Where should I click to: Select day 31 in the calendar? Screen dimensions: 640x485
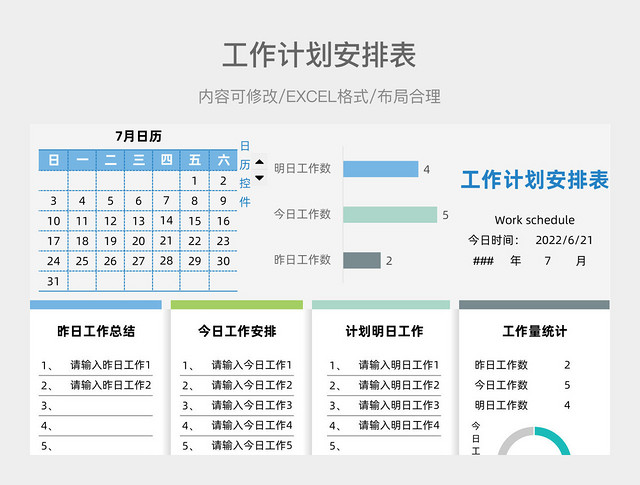(53, 281)
